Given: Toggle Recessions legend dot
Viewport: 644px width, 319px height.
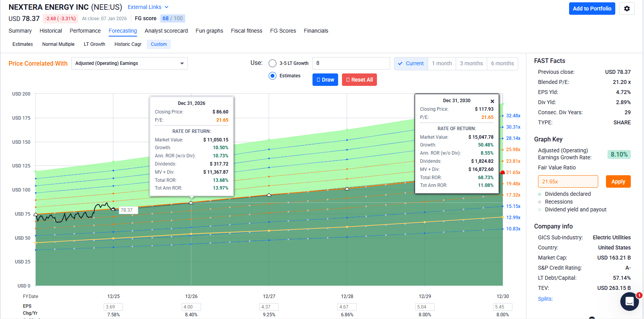Looking at the screenshot, I should (x=540, y=202).
